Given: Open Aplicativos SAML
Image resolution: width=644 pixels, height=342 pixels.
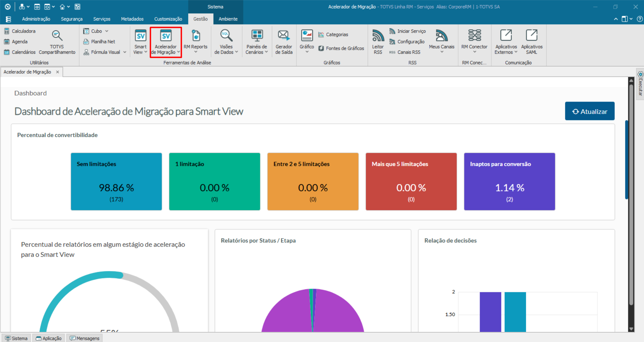Looking at the screenshot, I should click(532, 42).
